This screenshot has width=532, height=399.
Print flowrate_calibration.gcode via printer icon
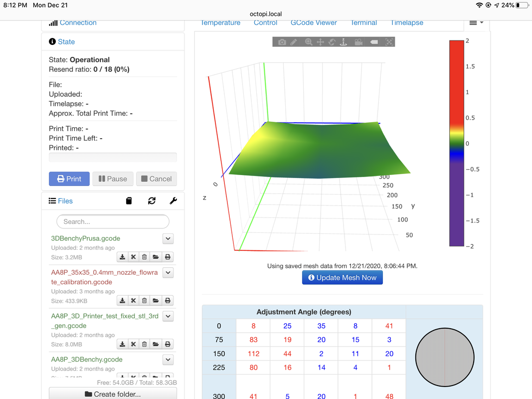[168, 301]
